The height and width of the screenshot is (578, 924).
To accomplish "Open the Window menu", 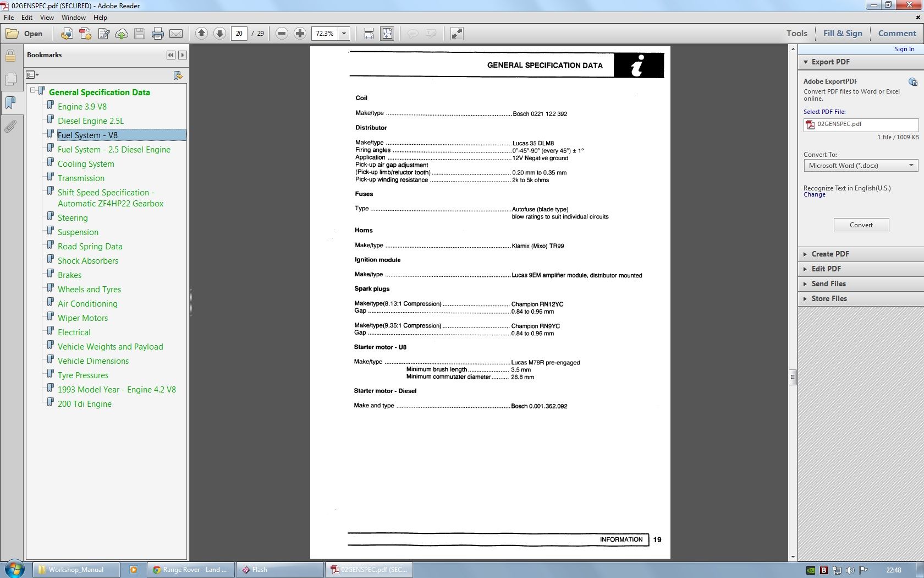I will (74, 18).
